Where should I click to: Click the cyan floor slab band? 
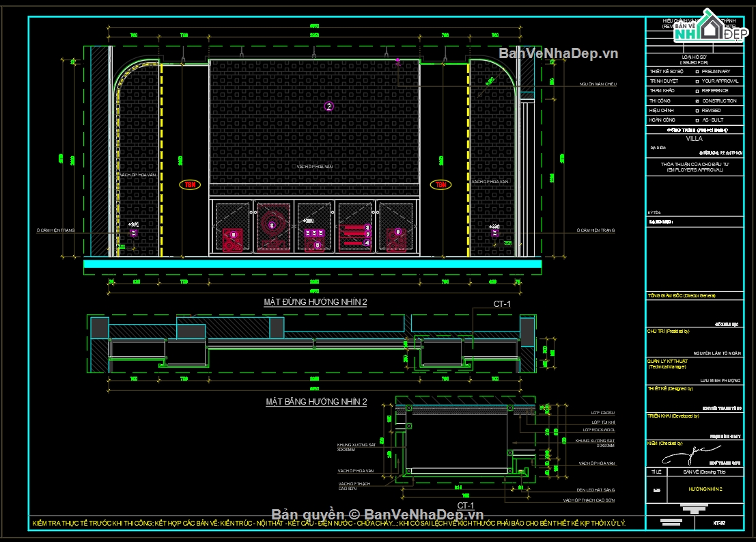(x=312, y=264)
